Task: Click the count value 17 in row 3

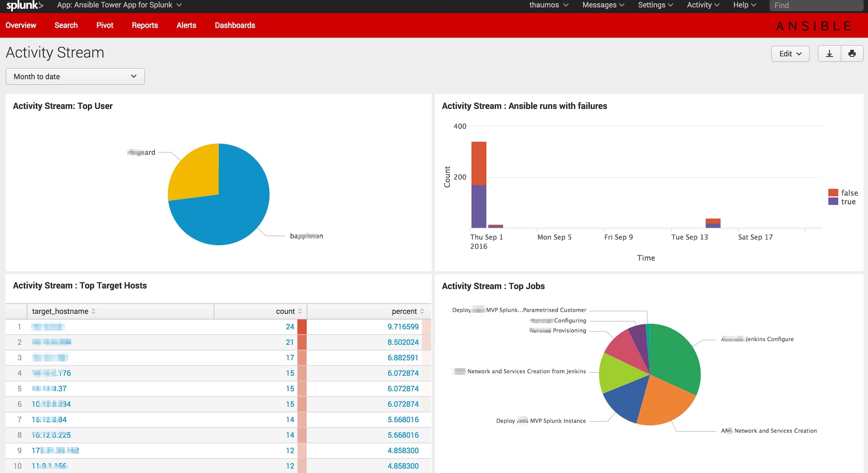Action: 290,358
